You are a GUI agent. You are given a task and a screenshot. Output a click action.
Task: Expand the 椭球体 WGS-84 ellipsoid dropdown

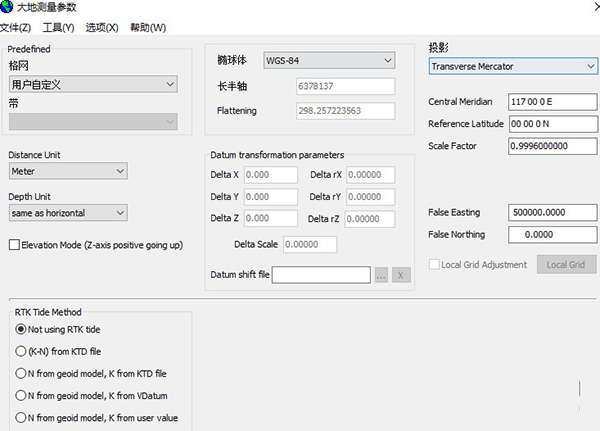329,61
